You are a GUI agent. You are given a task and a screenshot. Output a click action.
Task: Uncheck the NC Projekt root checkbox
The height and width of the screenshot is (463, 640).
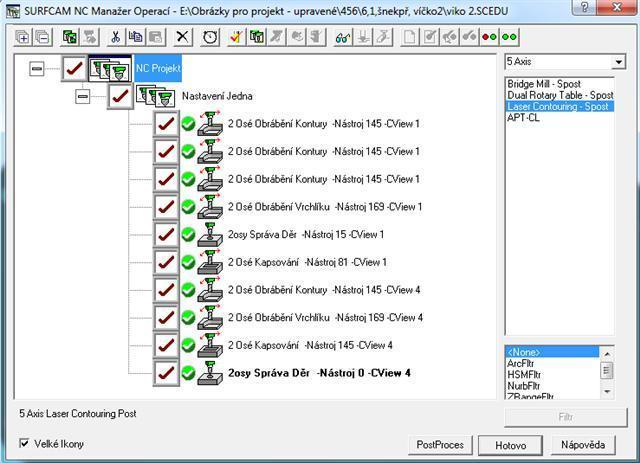point(74,69)
